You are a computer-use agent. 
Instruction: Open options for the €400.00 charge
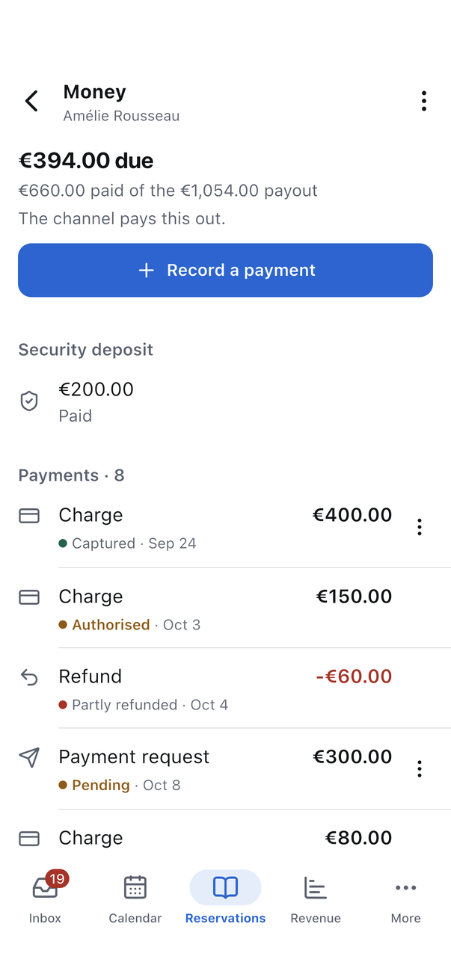point(420,527)
